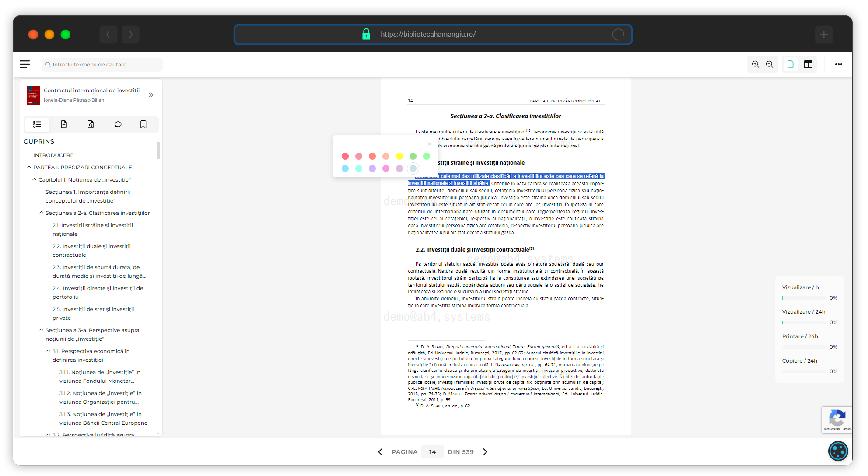Select the document pages tab icon
The height and width of the screenshot is (476, 868).
click(64, 124)
